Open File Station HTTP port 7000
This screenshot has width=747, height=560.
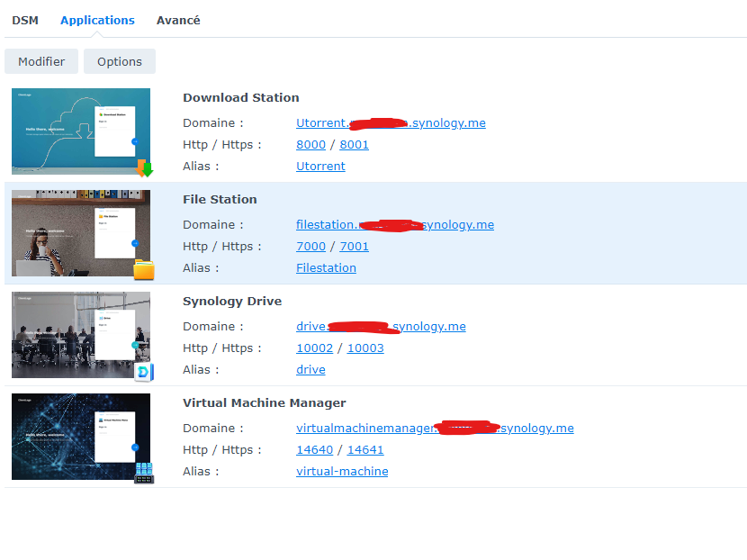pos(310,247)
